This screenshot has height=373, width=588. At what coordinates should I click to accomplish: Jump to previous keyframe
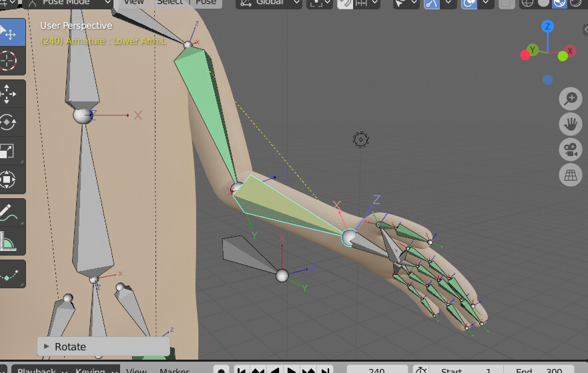(258, 370)
